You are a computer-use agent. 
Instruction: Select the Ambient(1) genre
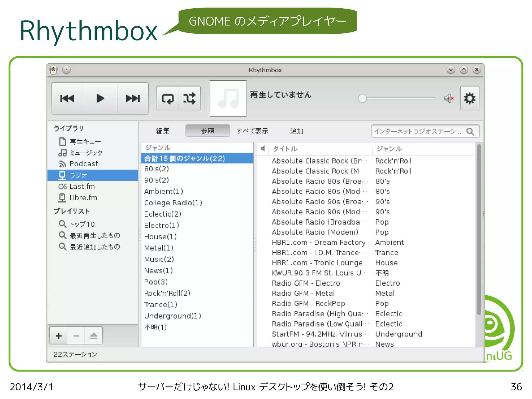197,192
